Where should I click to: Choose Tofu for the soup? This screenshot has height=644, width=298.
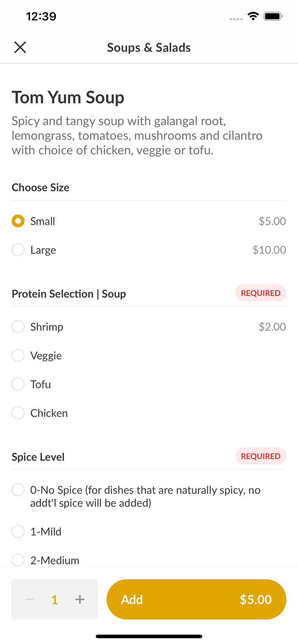149,384
